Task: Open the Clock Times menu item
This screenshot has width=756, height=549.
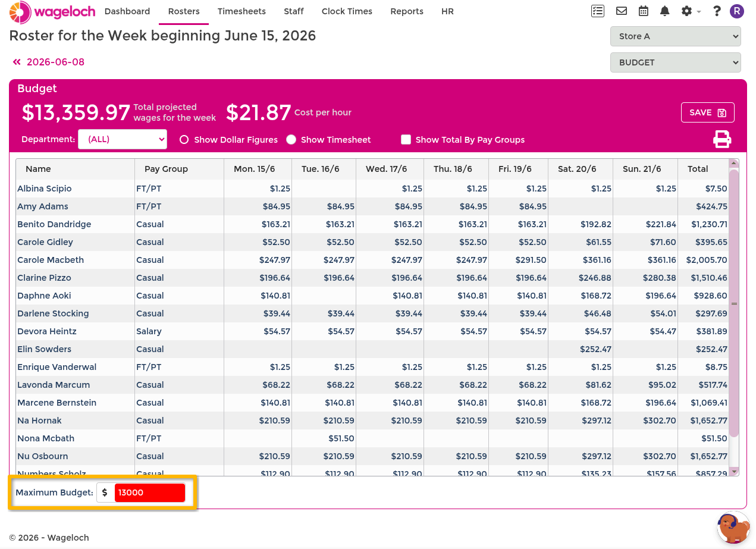Action: click(347, 11)
